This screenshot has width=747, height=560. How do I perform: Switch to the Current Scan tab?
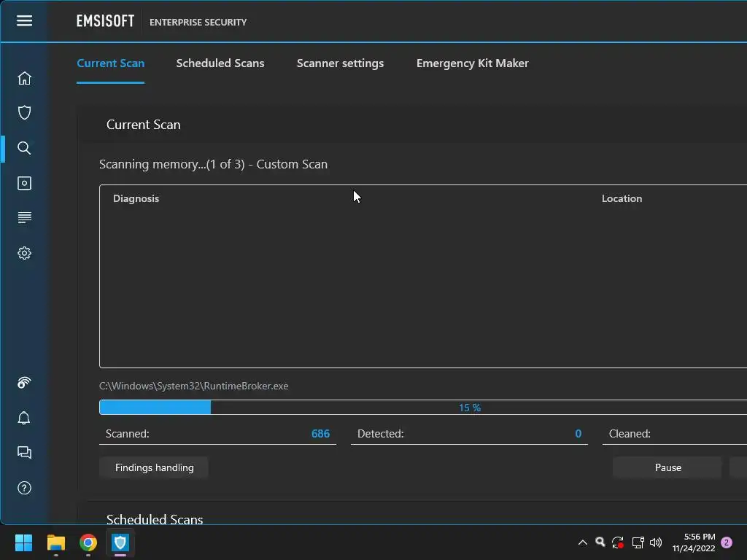coord(111,63)
